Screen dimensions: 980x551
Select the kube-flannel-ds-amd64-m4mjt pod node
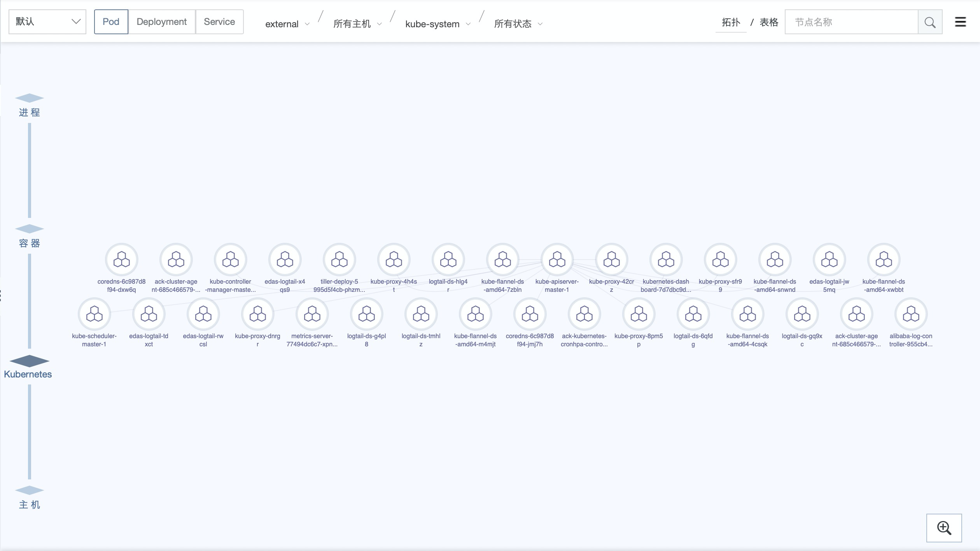476,314
